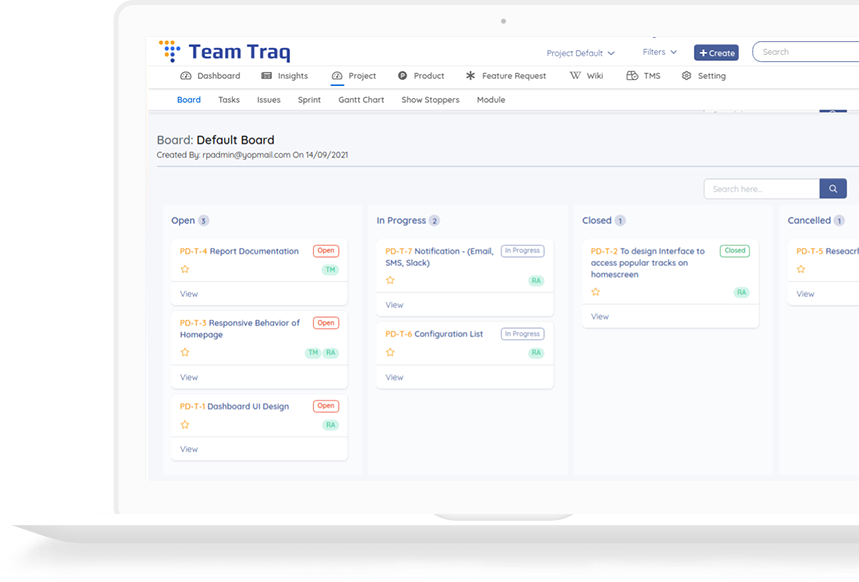Open PD-T-6 Configuration List title
Viewport: 859px width, 582px height.
point(434,334)
